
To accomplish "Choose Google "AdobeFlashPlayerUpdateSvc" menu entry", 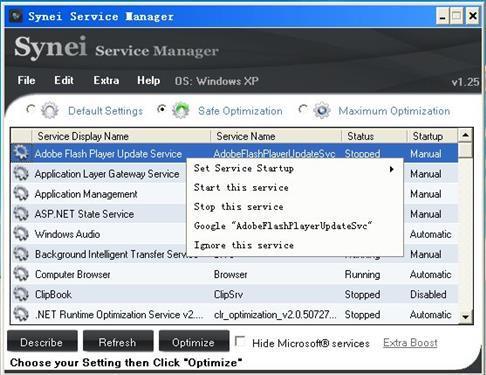I will [295, 226].
